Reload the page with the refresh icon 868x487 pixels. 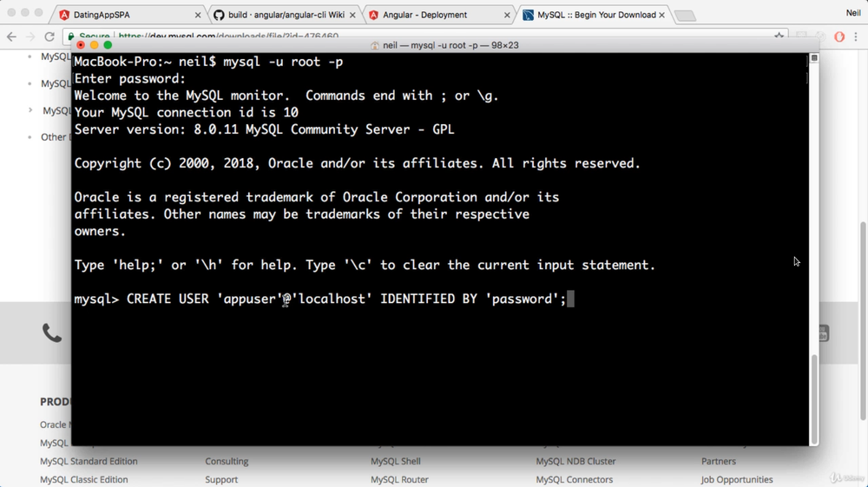pos(49,37)
